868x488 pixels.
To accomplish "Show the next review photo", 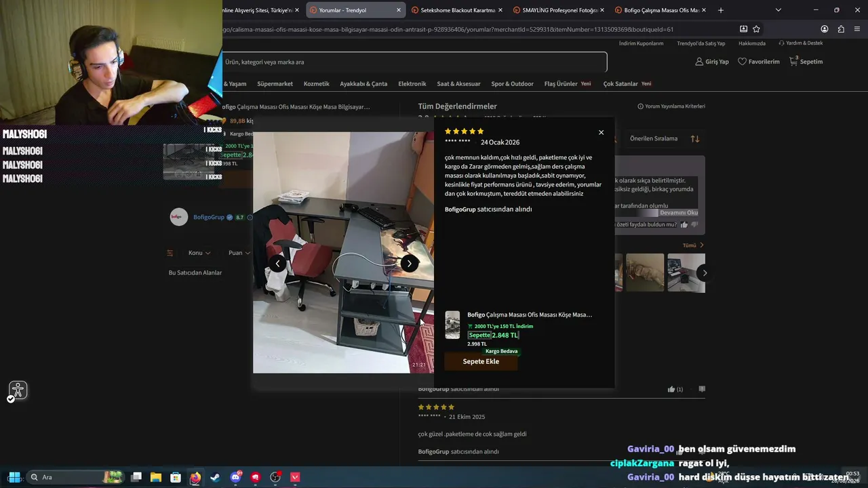I will pyautogui.click(x=410, y=264).
